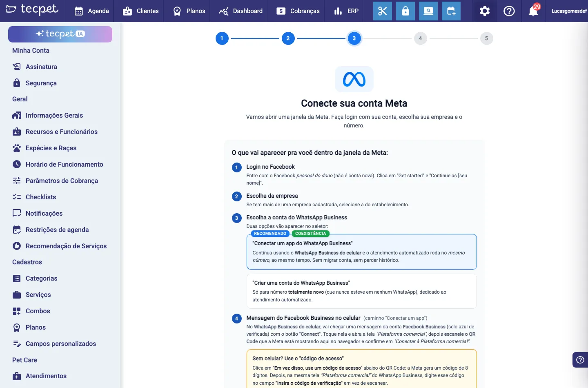Image resolution: width=588 pixels, height=388 pixels.
Task: Jump to wizard step 5
Action: coord(486,38)
